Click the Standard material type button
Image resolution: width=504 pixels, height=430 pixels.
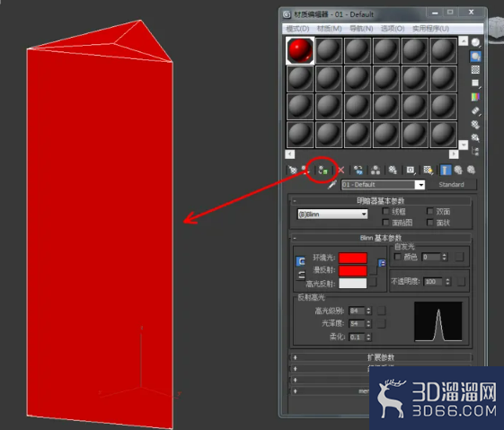click(451, 185)
